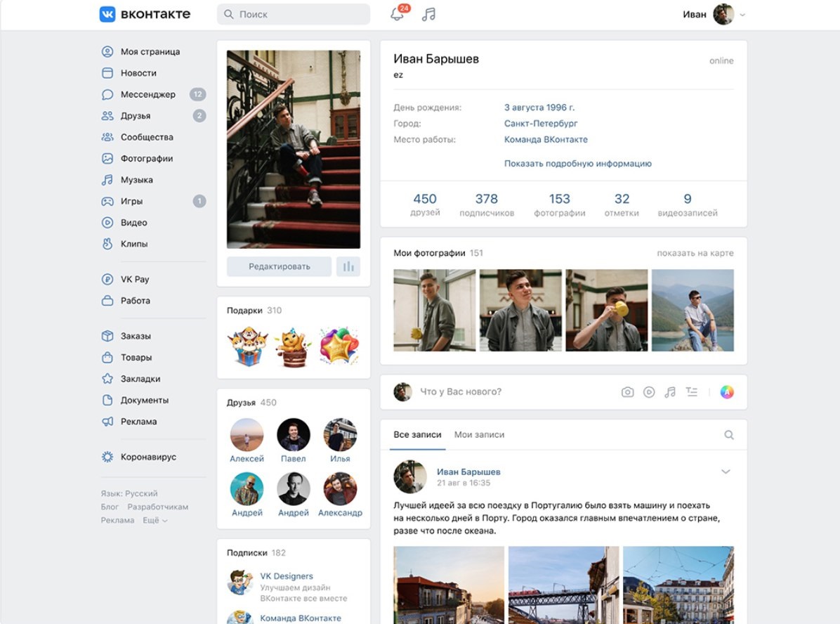This screenshot has height=624, width=840.
Task: Open post options chevron on Иван's post
Action: click(726, 472)
